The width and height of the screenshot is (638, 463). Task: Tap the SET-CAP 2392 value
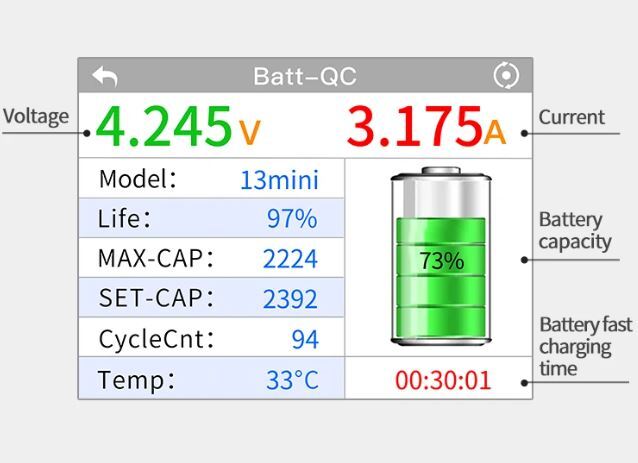click(x=290, y=299)
